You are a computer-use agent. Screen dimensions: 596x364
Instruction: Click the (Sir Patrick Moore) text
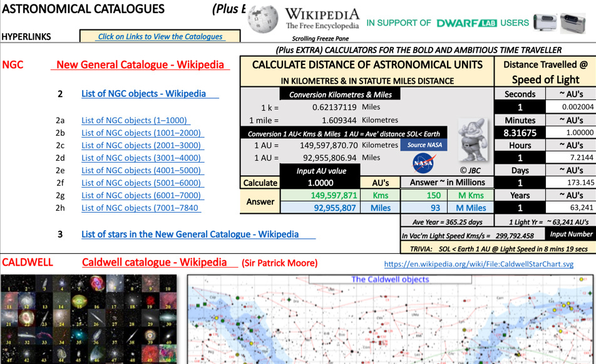point(279,263)
